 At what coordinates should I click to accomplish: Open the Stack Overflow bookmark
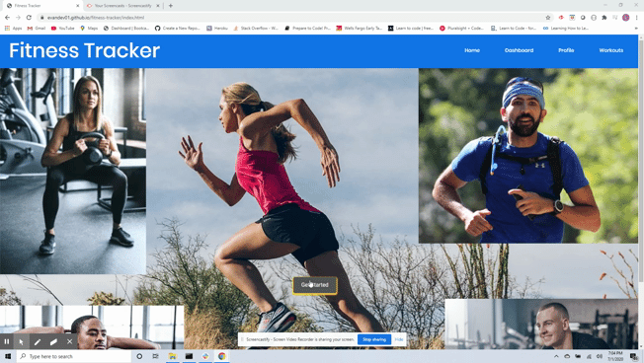[256, 29]
